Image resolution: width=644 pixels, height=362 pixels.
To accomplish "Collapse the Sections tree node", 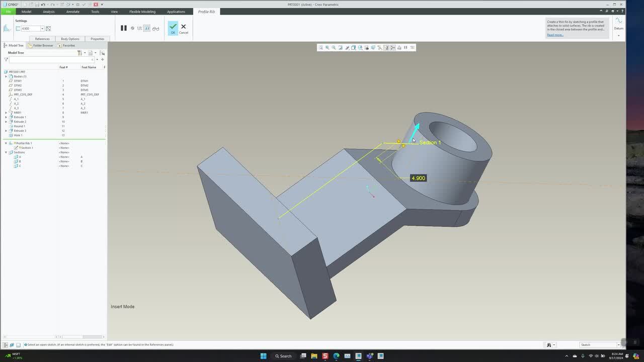I will tap(6, 152).
